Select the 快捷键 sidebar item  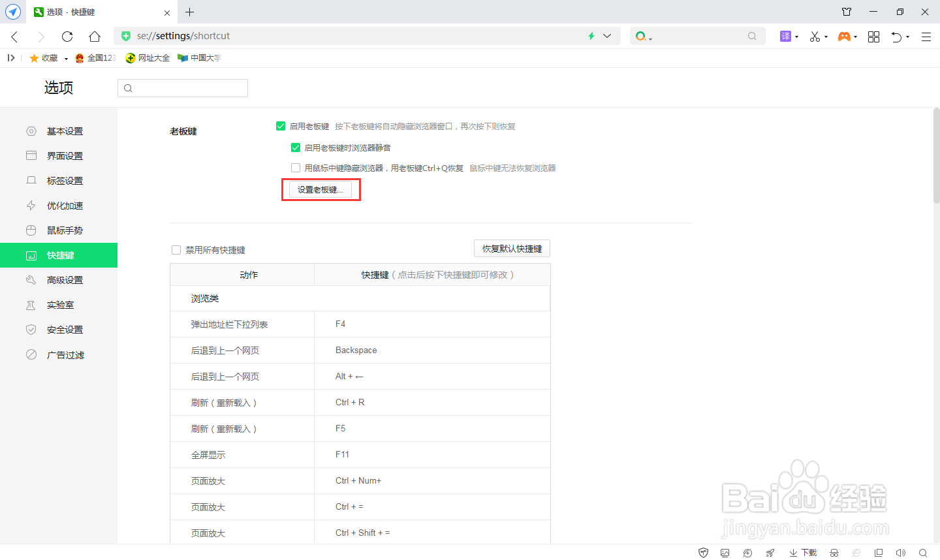[59, 255]
